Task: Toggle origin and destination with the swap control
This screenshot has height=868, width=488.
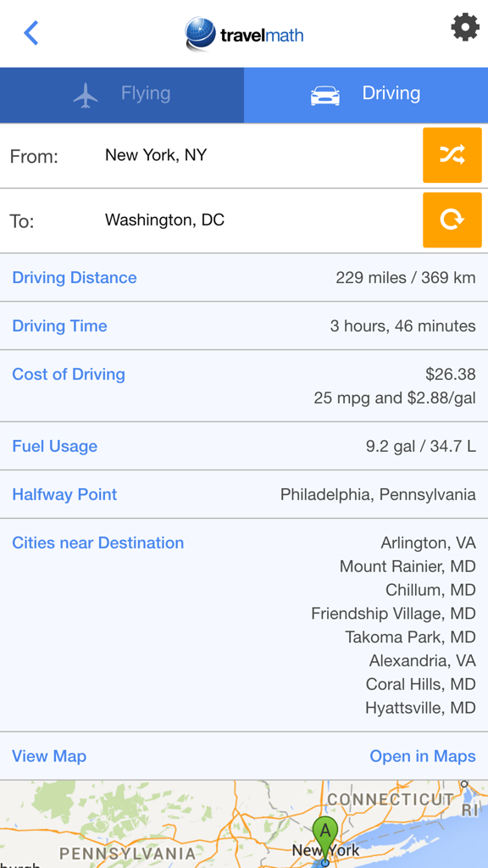Action: coord(452,155)
